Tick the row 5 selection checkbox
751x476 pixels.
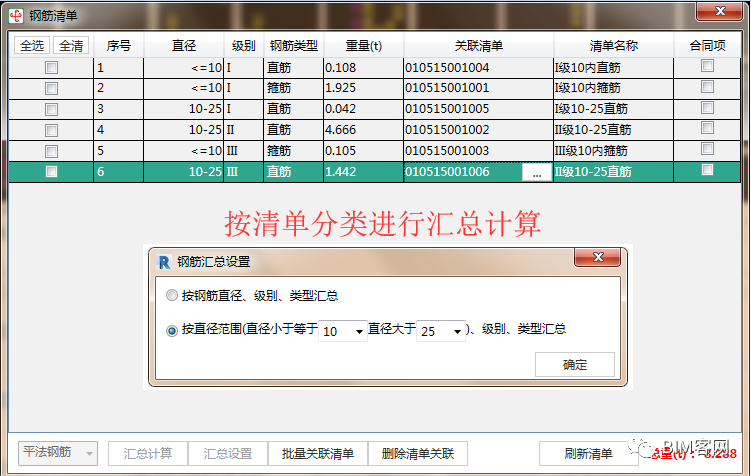51,151
